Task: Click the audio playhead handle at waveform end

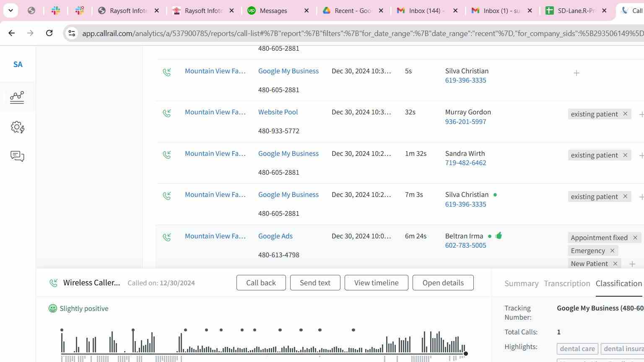Action: click(465, 354)
